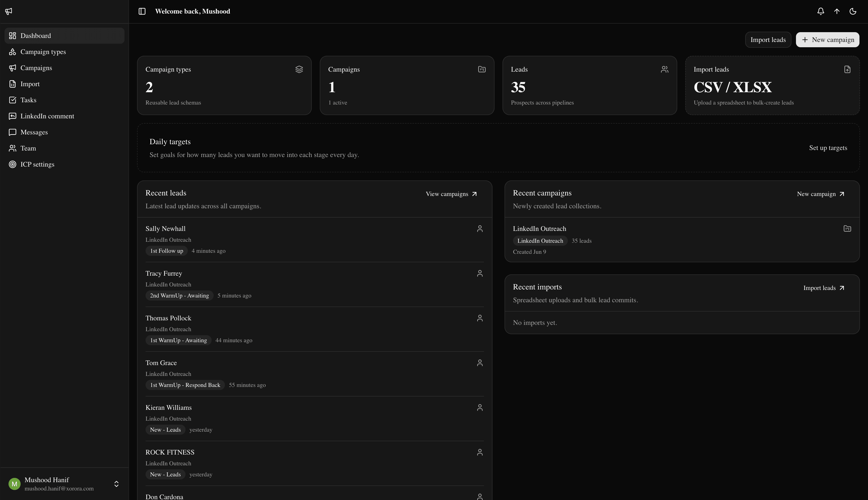This screenshot has height=500, width=868.
Task: Click Set up targets
Action: (828, 148)
